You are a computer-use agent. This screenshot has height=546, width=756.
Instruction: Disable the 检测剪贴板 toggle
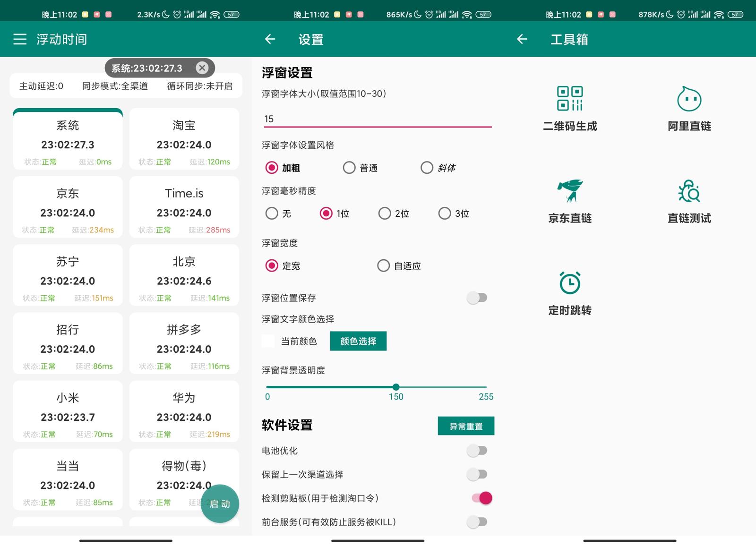[481, 498]
